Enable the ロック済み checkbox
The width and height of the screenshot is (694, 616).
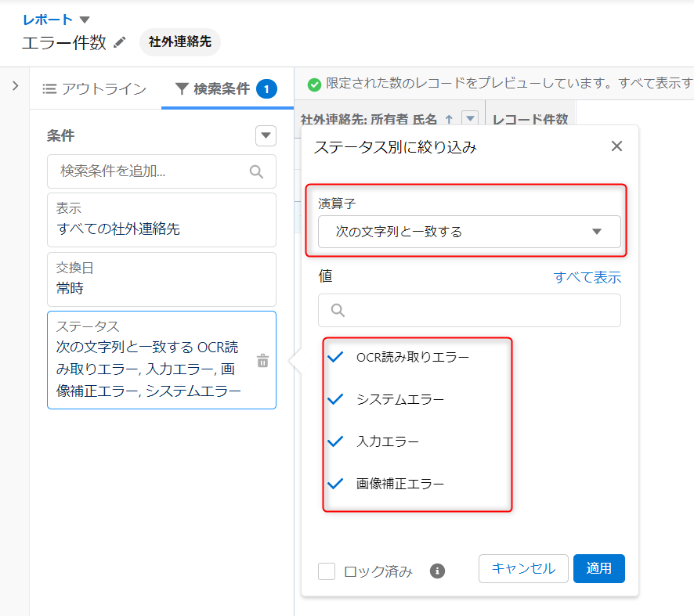(327, 571)
